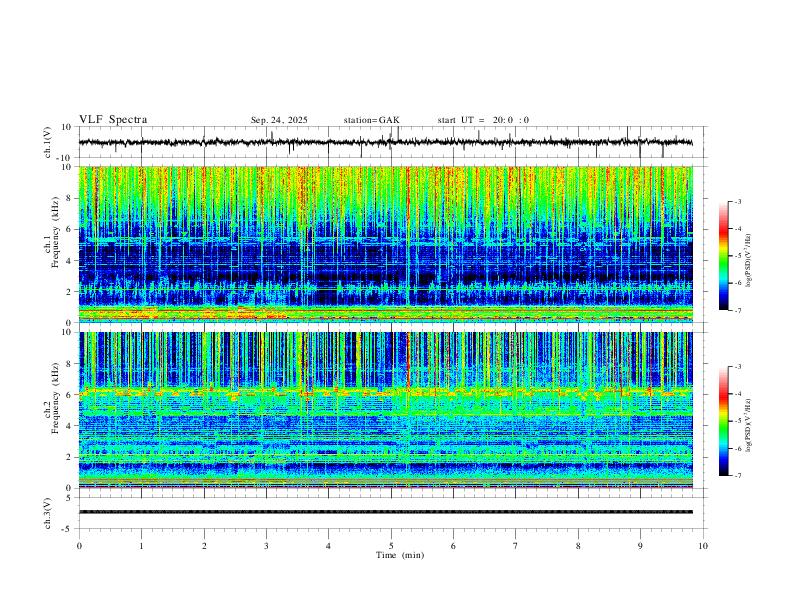This screenshot has height=612, width=792.
Task: Click the ch.1 "Frequency (kHz)" axis label
Action: [x=55, y=233]
